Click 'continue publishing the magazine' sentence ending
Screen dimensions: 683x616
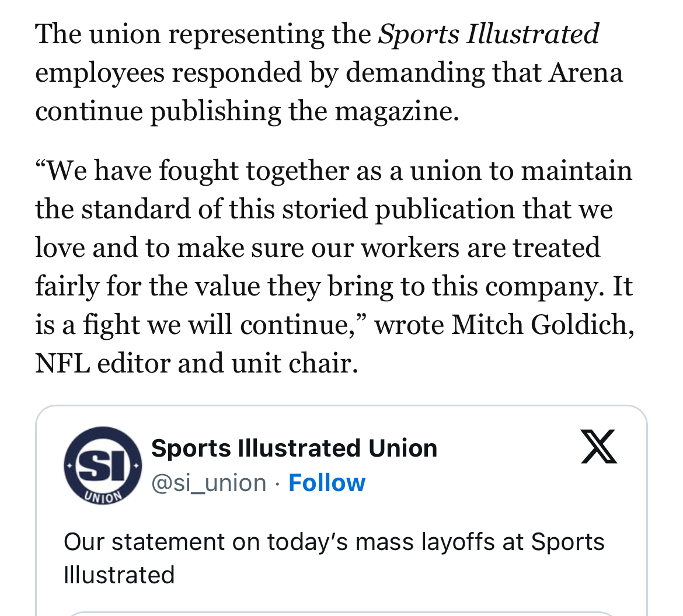click(x=247, y=112)
